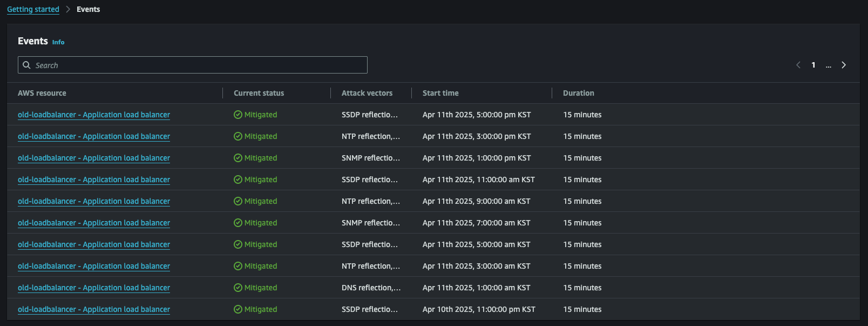Click Mitigated check icon for 1:00:00 am event
The width and height of the screenshot is (868, 326).
coord(238,288)
